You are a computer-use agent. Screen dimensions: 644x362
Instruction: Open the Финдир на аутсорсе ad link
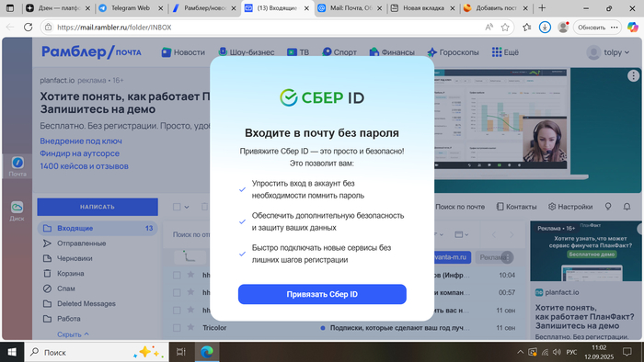point(80,153)
